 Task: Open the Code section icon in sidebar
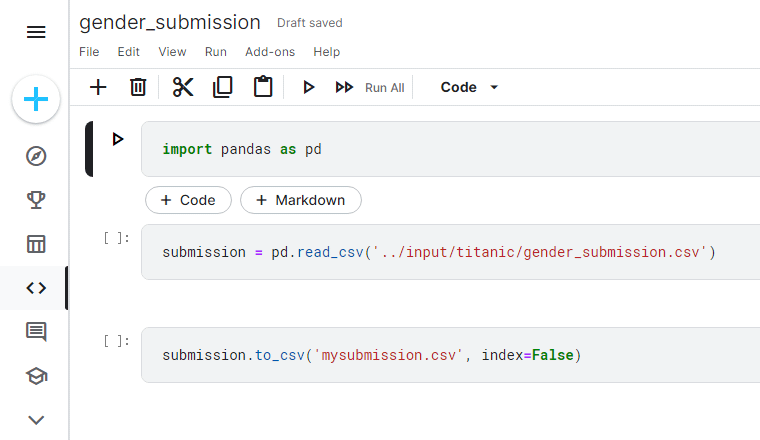36,288
